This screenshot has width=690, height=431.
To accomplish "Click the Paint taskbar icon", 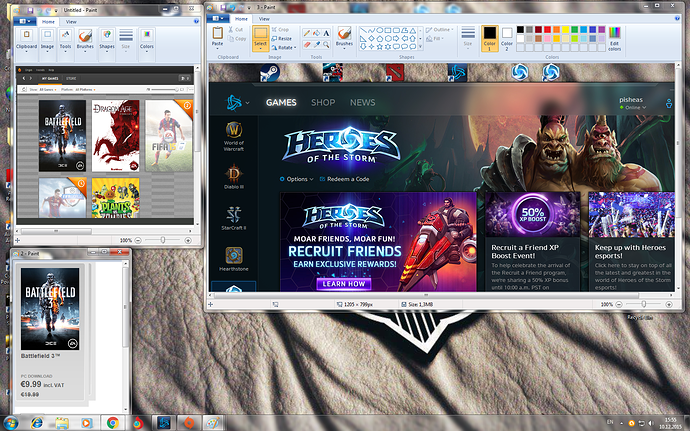I will click(x=213, y=423).
